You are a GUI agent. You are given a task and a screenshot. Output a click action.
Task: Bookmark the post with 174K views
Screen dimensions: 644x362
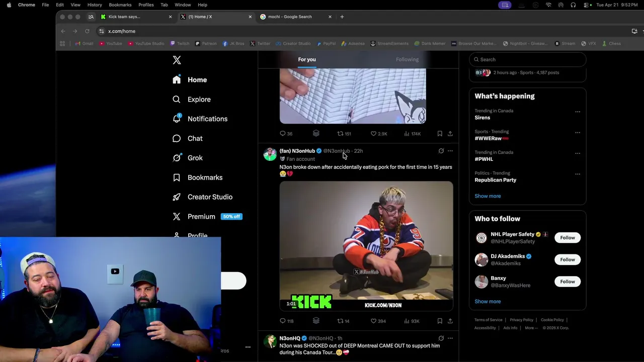[440, 134]
